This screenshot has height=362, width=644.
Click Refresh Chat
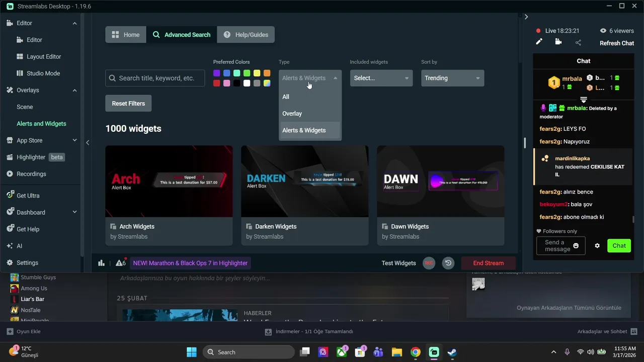pos(617,43)
